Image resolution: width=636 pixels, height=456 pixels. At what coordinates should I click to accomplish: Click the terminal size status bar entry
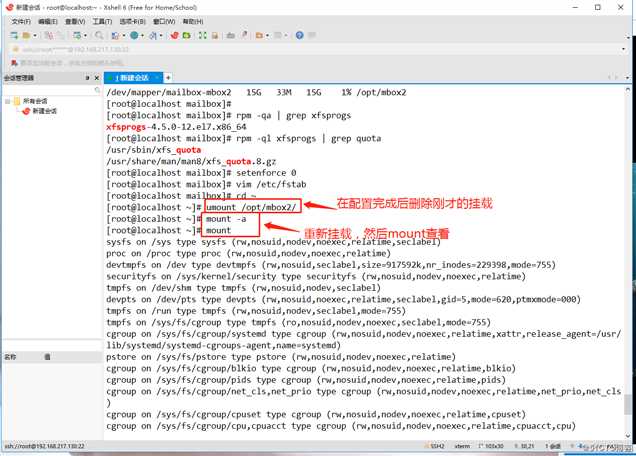491,446
